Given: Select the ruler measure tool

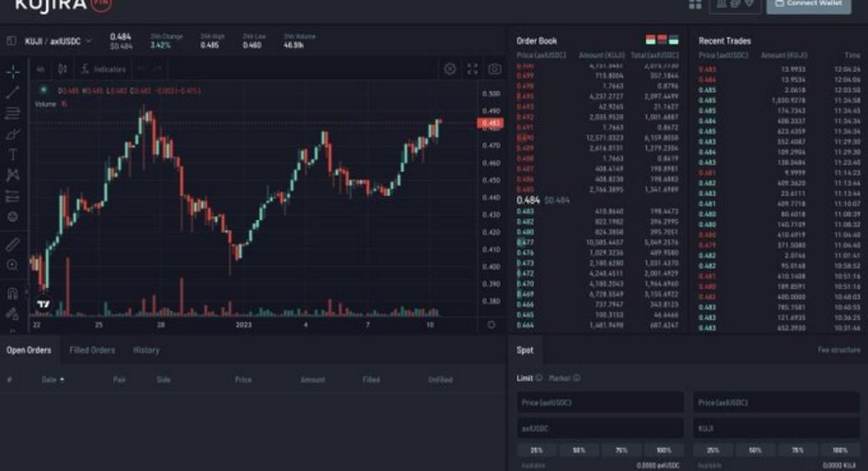Looking at the screenshot, I should pyautogui.click(x=13, y=244).
